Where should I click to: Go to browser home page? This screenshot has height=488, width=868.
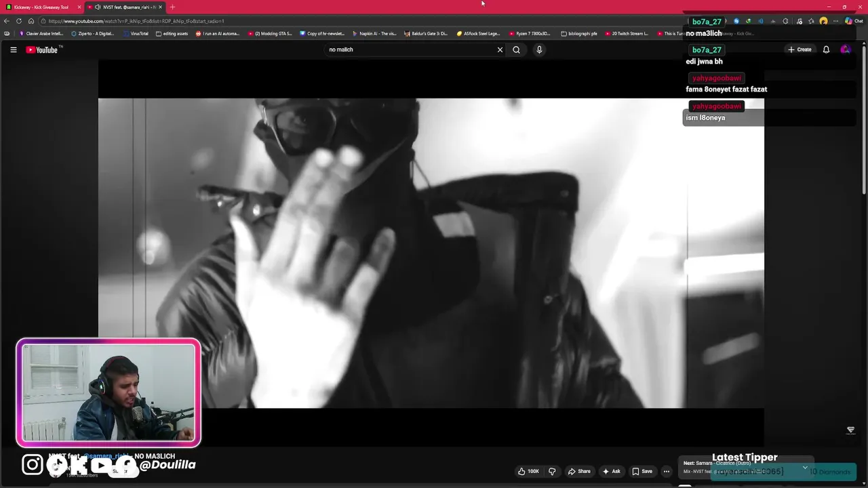pos(31,21)
